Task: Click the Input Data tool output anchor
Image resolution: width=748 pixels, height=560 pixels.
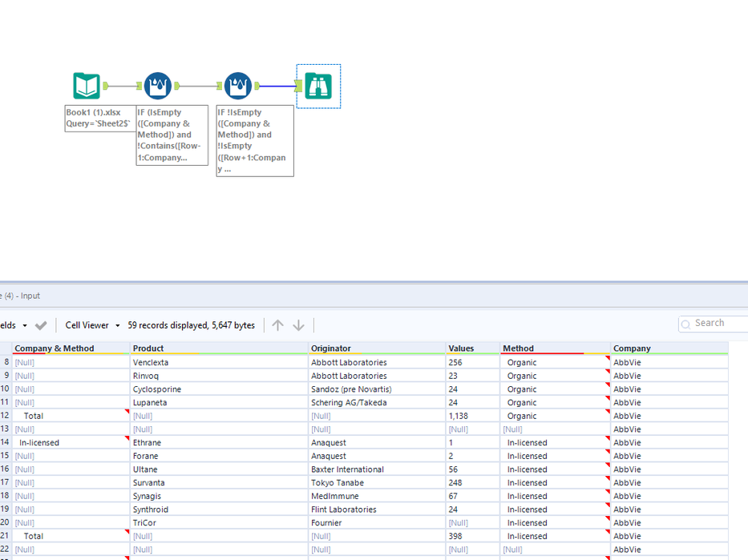Action: tap(106, 86)
